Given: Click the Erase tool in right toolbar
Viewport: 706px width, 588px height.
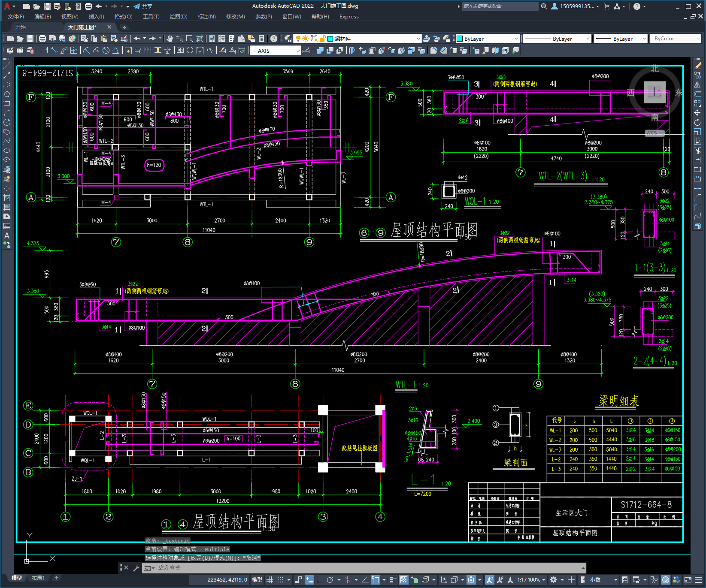Looking at the screenshot, I should pos(697,66).
